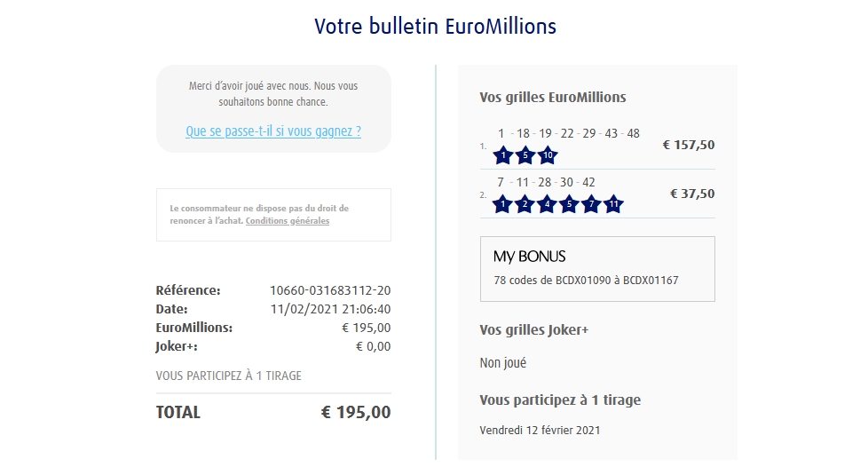Image resolution: width=868 pixels, height=467 pixels.
Task: Click star 10 in grid 1
Action: (x=548, y=155)
